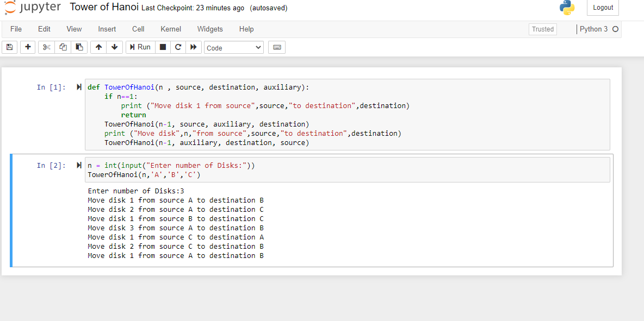Viewport: 644px width, 321px height.
Task: Open the View menu
Action: pyautogui.click(x=74, y=29)
